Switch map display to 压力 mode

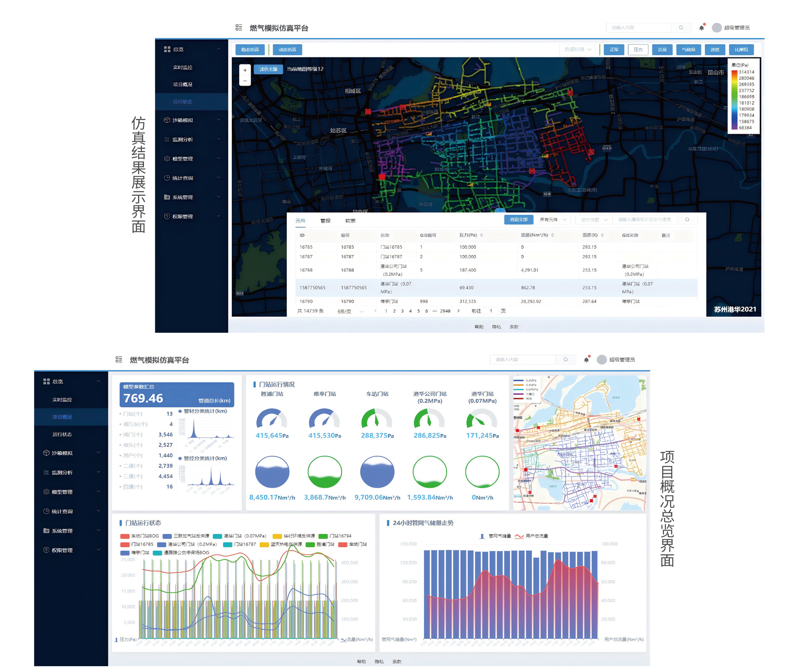pyautogui.click(x=638, y=49)
